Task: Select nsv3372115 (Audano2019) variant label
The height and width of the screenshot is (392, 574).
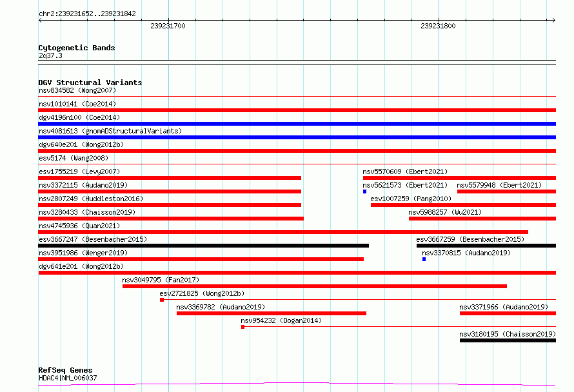Action: click(x=83, y=185)
